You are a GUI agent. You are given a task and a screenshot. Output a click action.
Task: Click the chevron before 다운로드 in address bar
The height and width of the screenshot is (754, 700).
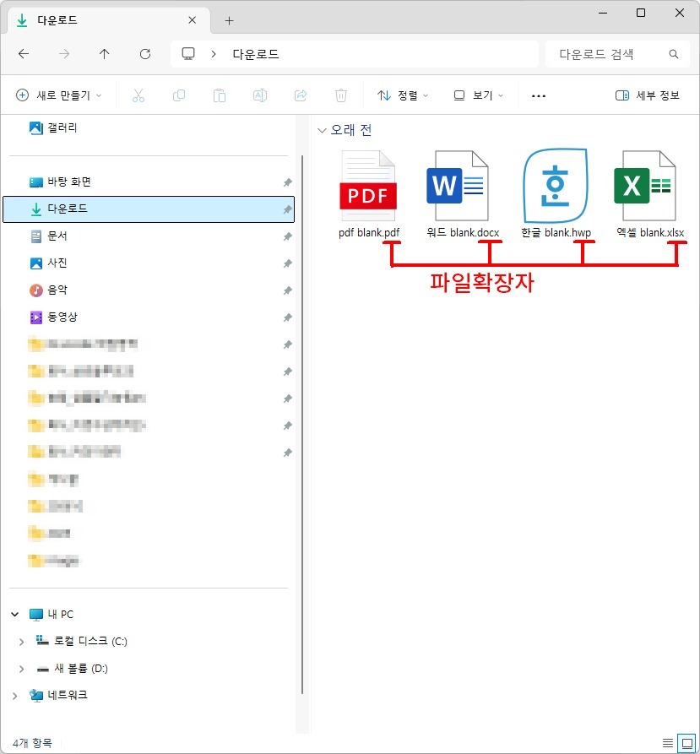point(214,54)
